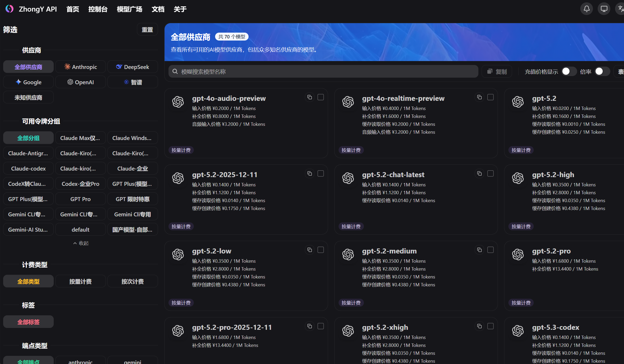Open the notifications bell
Image resolution: width=624 pixels, height=364 pixels.
(x=587, y=9)
